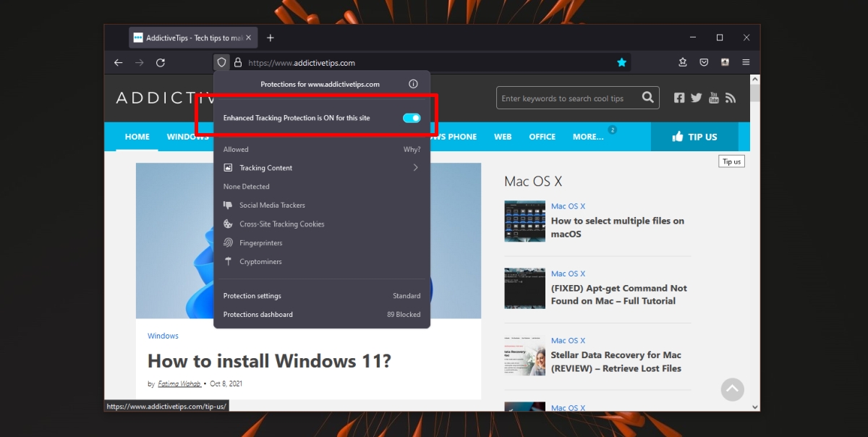This screenshot has width=868, height=437.
Task: Open the AddictiveTips Twitter icon
Action: pyautogui.click(x=697, y=98)
